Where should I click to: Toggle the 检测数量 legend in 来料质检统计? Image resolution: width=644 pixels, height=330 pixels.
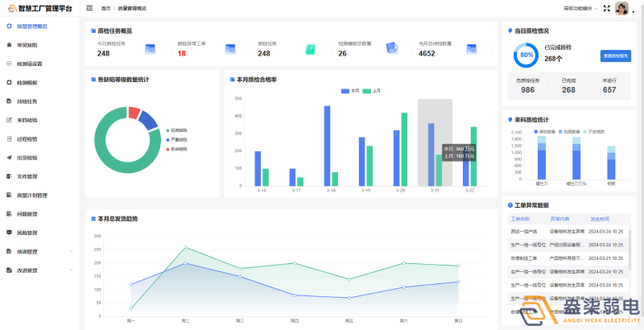(x=569, y=132)
